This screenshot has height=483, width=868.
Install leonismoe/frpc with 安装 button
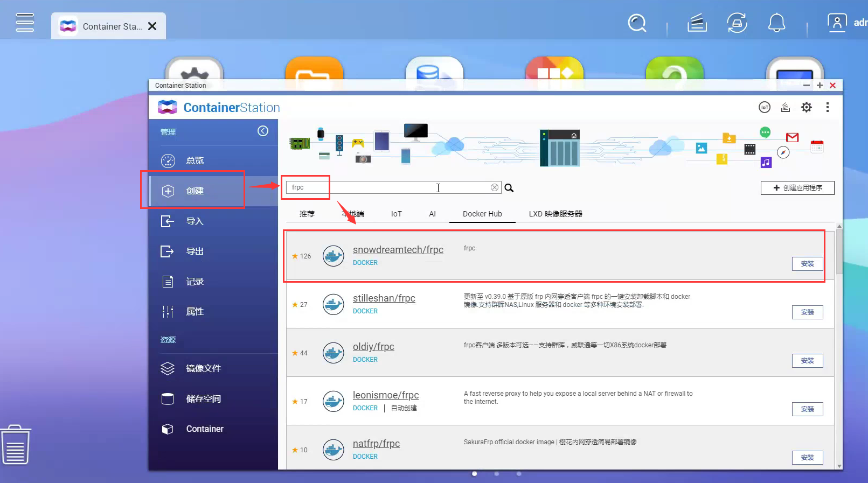tap(808, 409)
